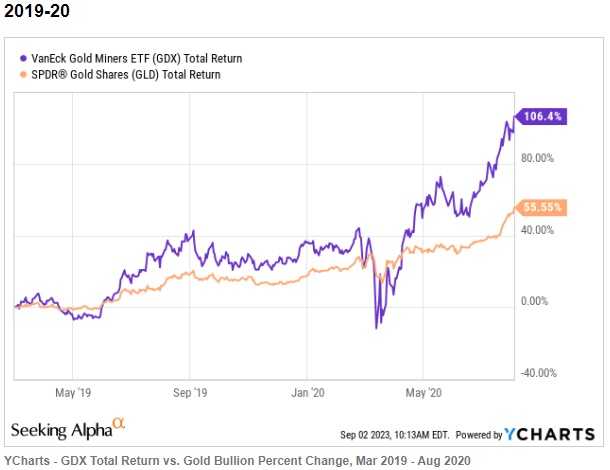610x470 pixels.
Task: Click the orange alpha symbol icon
Action: pyautogui.click(x=119, y=424)
